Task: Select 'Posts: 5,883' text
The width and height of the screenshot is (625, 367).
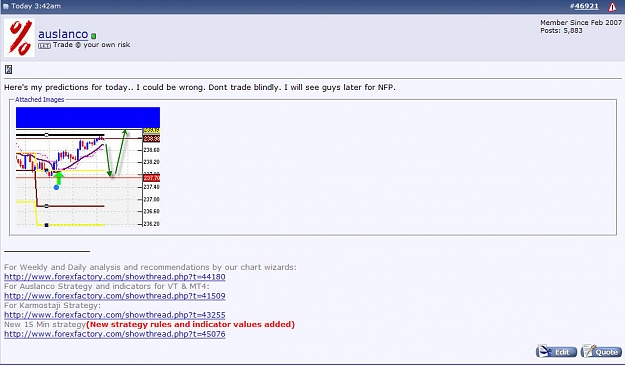Action: coord(561,31)
